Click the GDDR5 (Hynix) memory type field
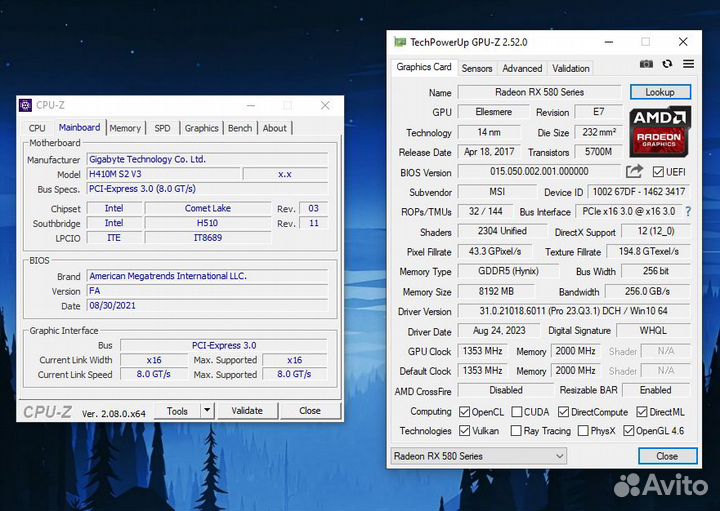The height and width of the screenshot is (511, 720). 508,271
